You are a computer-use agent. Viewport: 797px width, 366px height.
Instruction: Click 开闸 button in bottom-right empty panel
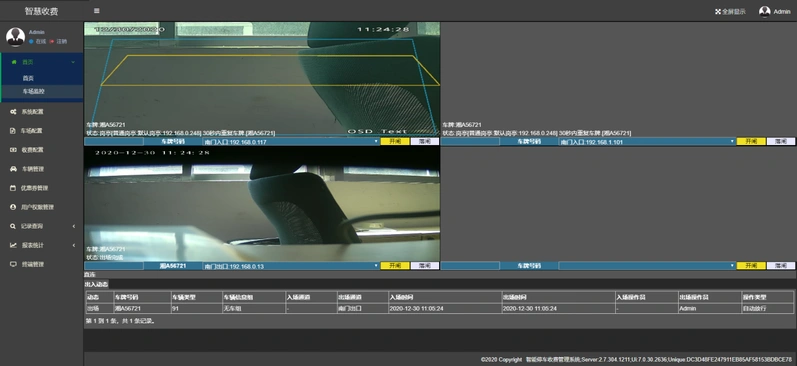pyautogui.click(x=751, y=266)
